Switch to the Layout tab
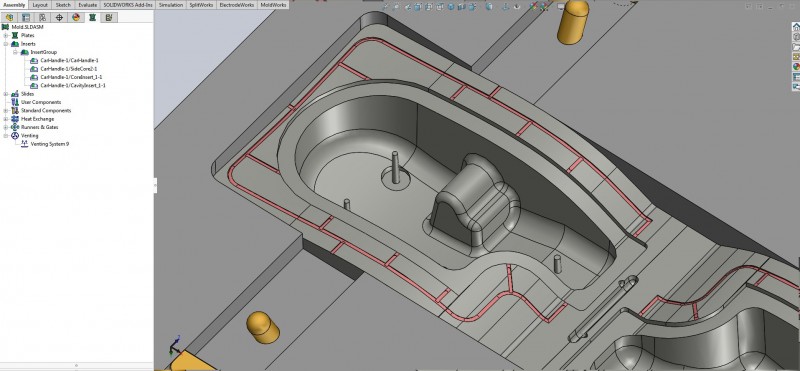 (40, 5)
